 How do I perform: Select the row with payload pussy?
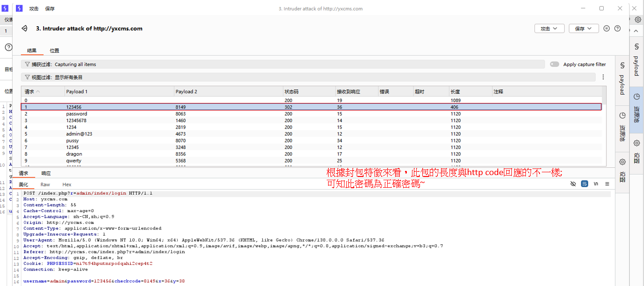[x=311, y=140]
